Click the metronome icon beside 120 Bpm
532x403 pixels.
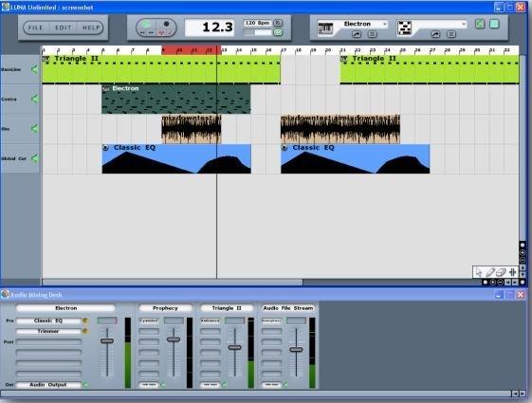pos(278,23)
